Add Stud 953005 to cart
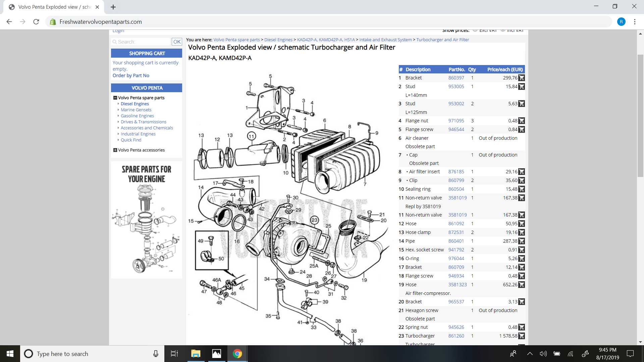This screenshot has height=362, width=644. click(x=522, y=86)
